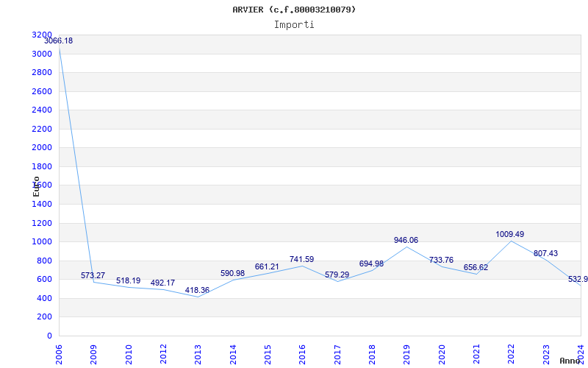Select the 2009 year axis label
Viewport: 588px width, 368px height.
(93, 354)
